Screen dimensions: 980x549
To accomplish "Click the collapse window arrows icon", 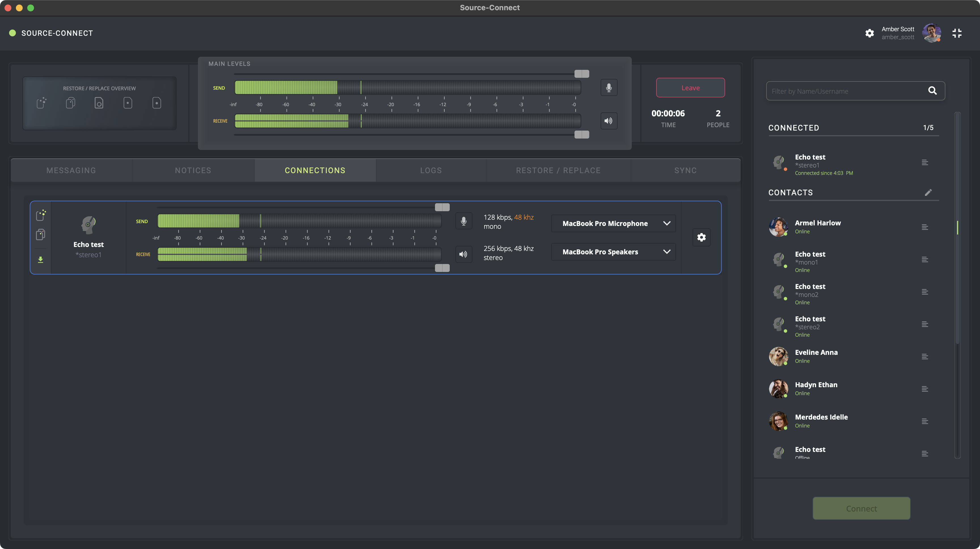I will pos(957,33).
